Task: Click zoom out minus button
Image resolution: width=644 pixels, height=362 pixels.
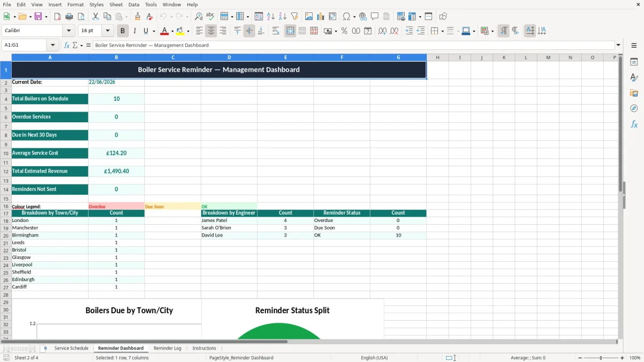Action: coord(580,358)
